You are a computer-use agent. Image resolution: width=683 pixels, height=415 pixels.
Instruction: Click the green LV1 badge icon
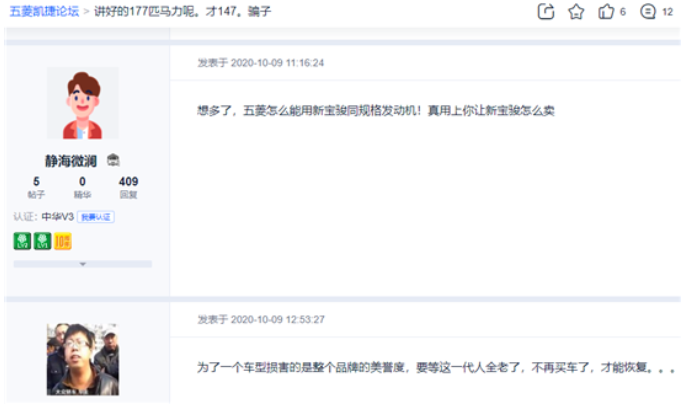point(42,241)
